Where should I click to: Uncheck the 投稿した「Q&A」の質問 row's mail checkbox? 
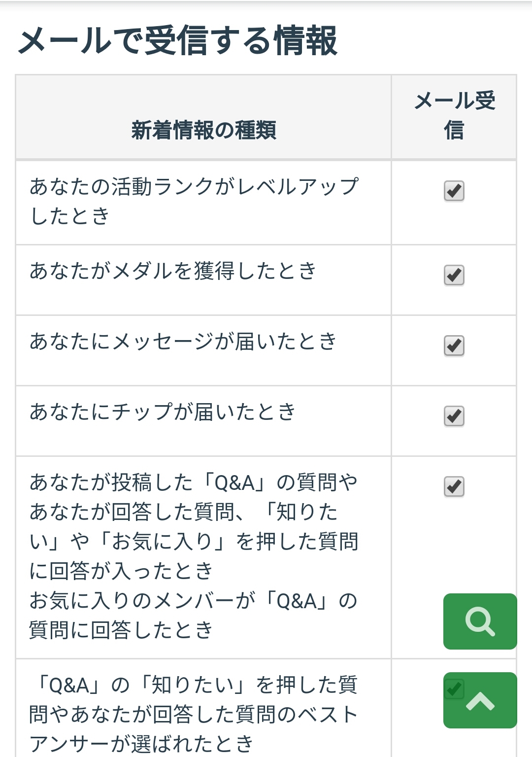(454, 486)
